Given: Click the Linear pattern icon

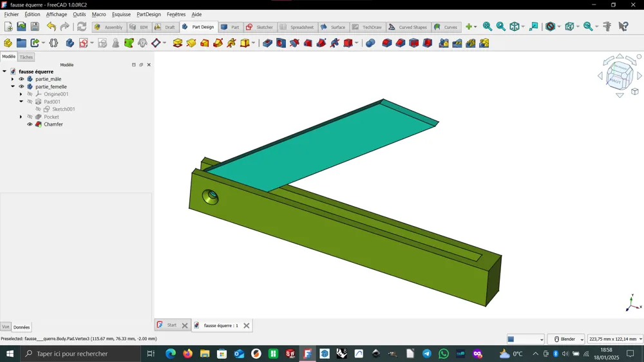Looking at the screenshot, I should coord(457,43).
